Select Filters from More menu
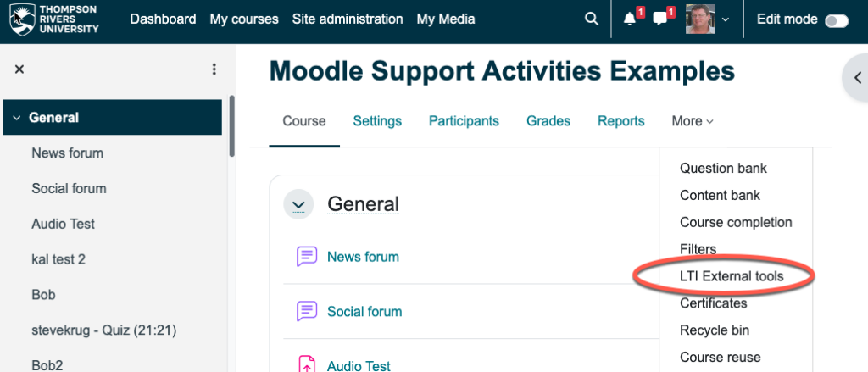Screen dimensions: 868x372 pos(698,250)
